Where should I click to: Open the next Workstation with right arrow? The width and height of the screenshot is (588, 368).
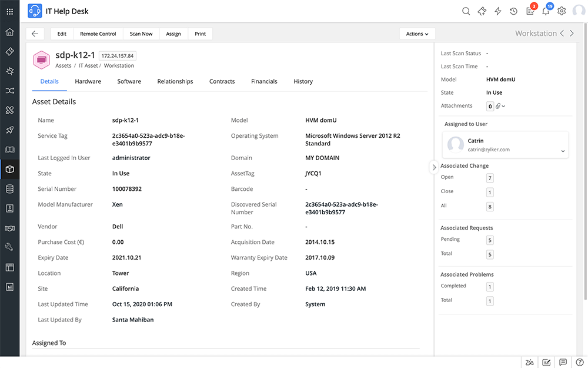pos(572,34)
